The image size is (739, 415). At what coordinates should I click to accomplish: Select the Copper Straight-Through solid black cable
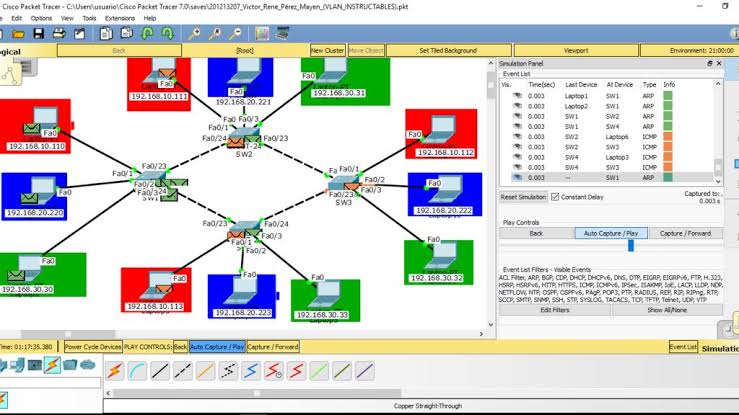point(160,371)
